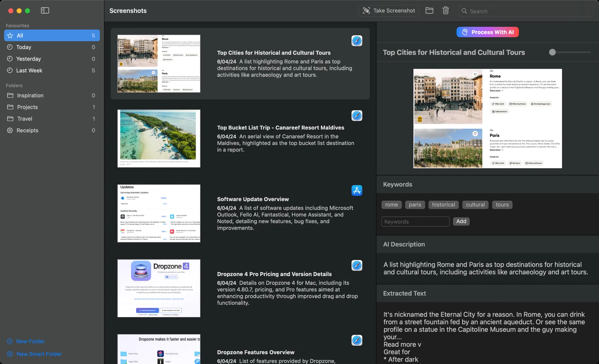Click the folder icon in the toolbar
The width and height of the screenshot is (599, 364).
pos(429,11)
